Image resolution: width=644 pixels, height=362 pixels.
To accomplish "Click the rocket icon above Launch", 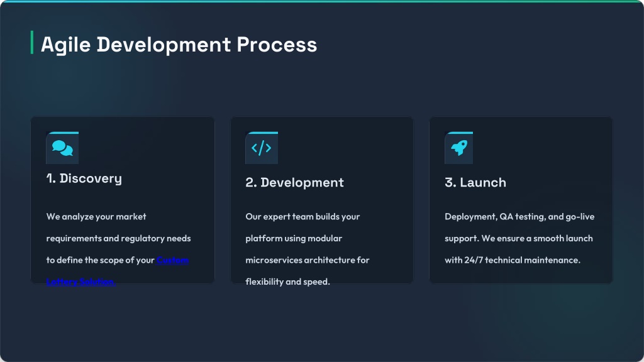I will [x=459, y=148].
